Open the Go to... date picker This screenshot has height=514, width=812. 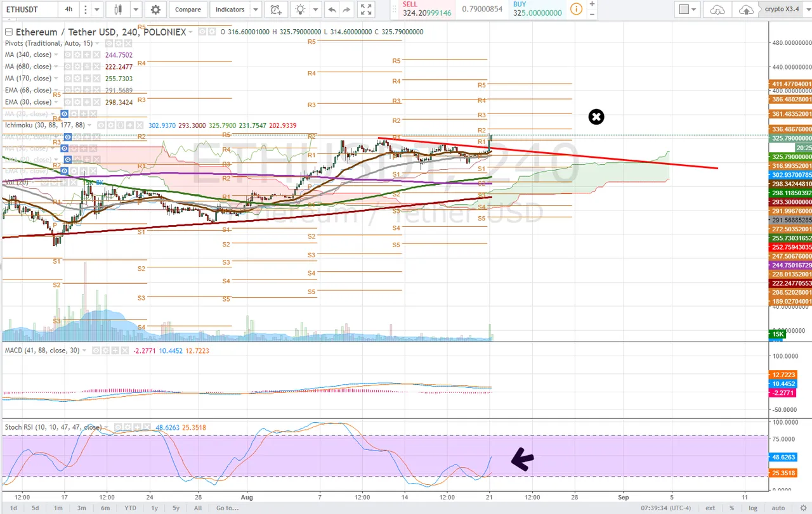(x=227, y=508)
